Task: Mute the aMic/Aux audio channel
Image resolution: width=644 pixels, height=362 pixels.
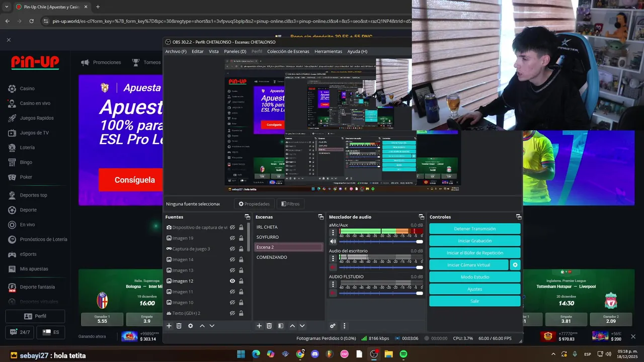Action: coord(333,241)
